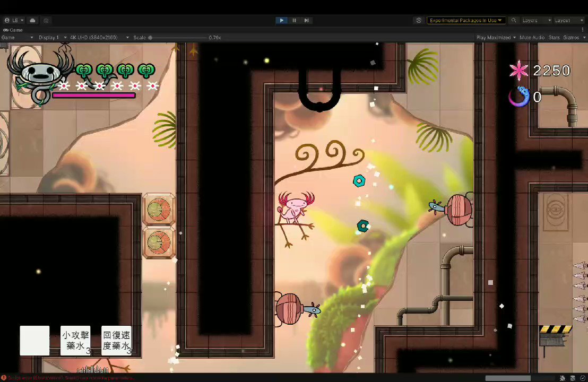Click the right wall beetle enemy

click(x=452, y=209)
